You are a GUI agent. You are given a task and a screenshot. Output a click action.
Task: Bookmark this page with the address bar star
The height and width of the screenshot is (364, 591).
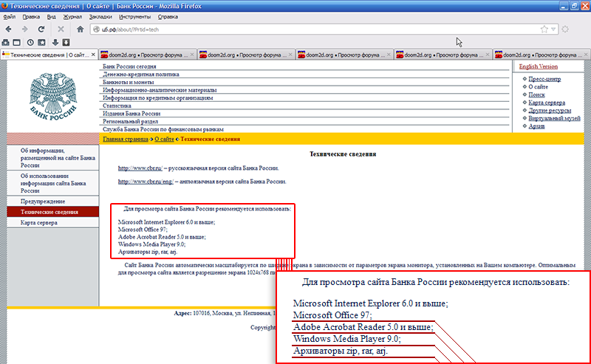click(x=544, y=29)
